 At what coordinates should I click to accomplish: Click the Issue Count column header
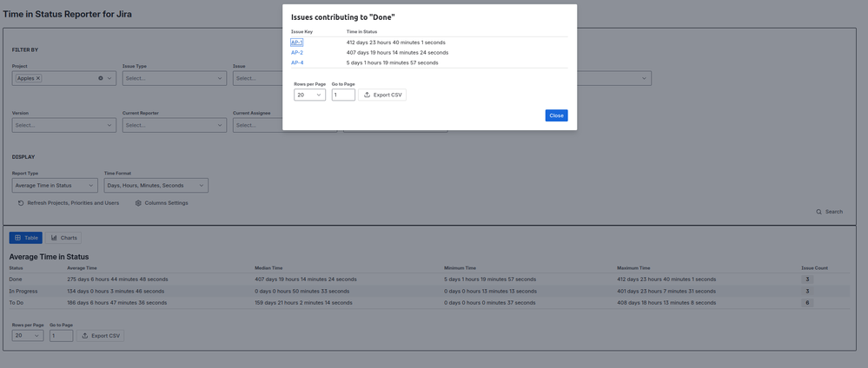[814, 268]
